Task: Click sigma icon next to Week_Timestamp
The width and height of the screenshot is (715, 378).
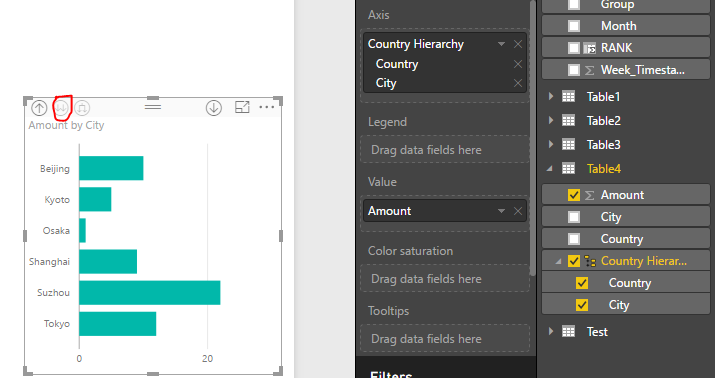Action: [x=589, y=71]
